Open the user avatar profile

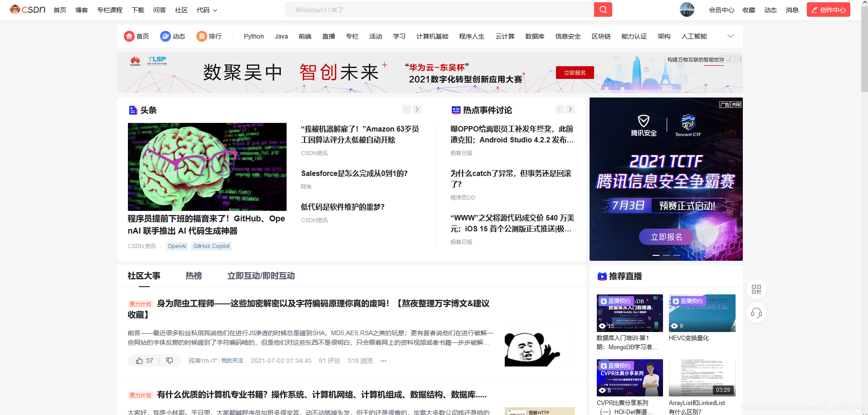click(x=687, y=10)
